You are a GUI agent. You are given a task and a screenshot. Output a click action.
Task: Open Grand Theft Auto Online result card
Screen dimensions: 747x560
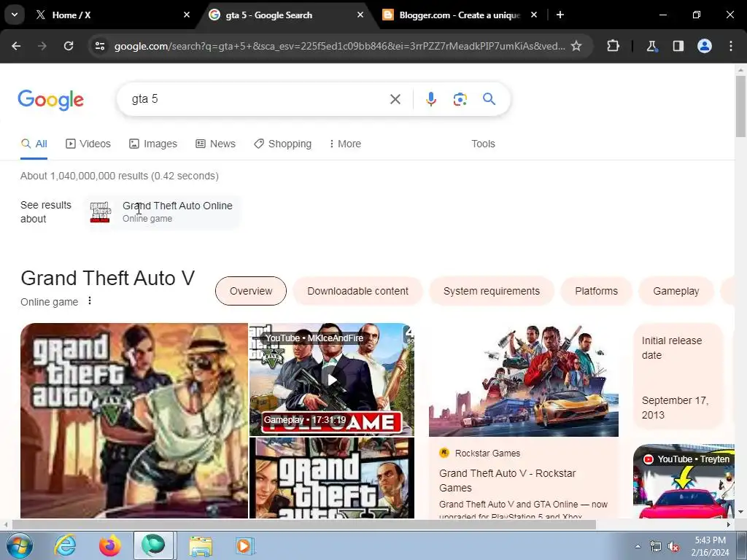[x=163, y=212]
